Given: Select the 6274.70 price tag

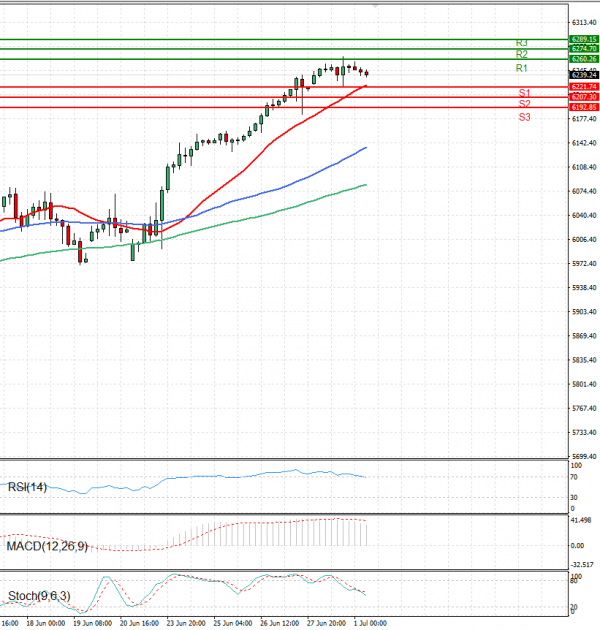Looking at the screenshot, I should click(x=584, y=49).
